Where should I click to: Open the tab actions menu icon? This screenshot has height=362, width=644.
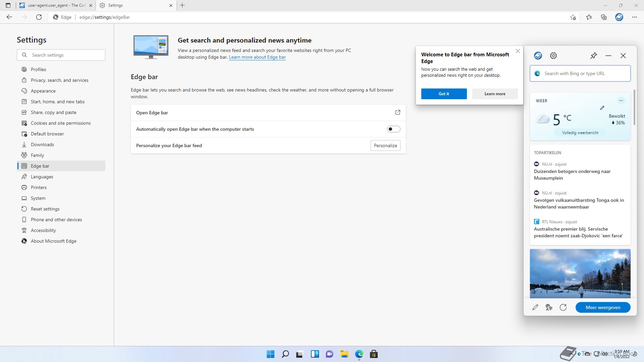8,5
